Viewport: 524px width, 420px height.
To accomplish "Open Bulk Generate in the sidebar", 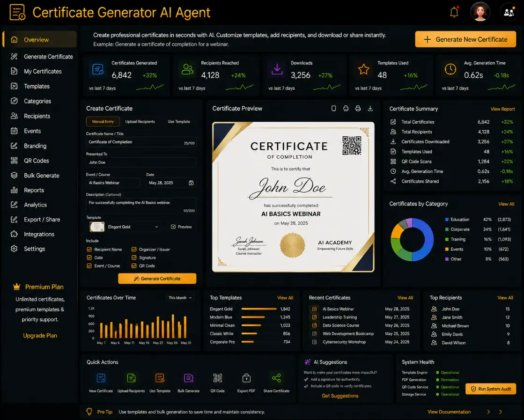I will [x=40, y=176].
